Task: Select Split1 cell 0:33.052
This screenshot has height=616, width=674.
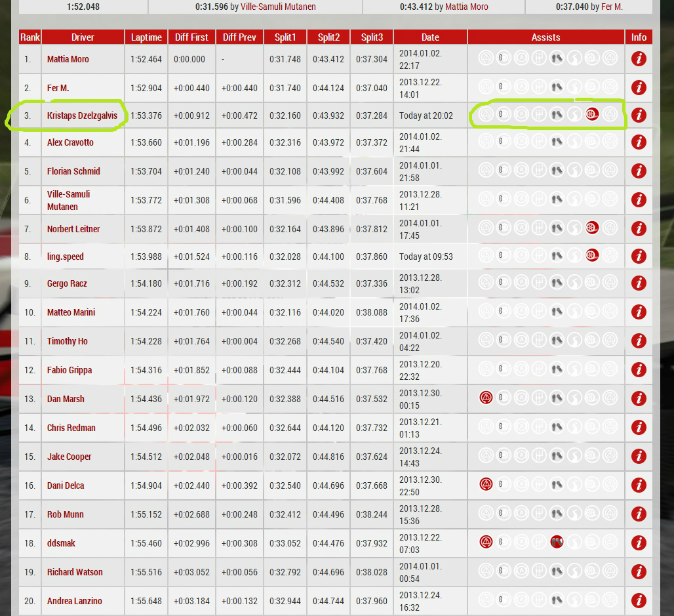Action: coord(285,543)
